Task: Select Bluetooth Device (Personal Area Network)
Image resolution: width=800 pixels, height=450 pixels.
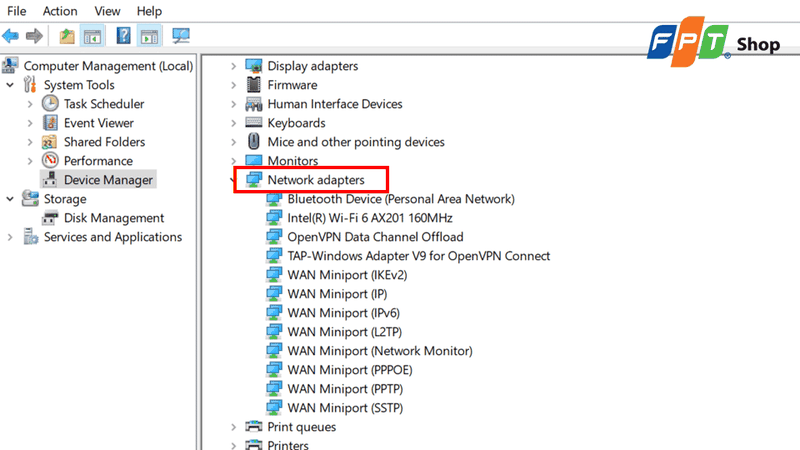Action: (x=401, y=199)
